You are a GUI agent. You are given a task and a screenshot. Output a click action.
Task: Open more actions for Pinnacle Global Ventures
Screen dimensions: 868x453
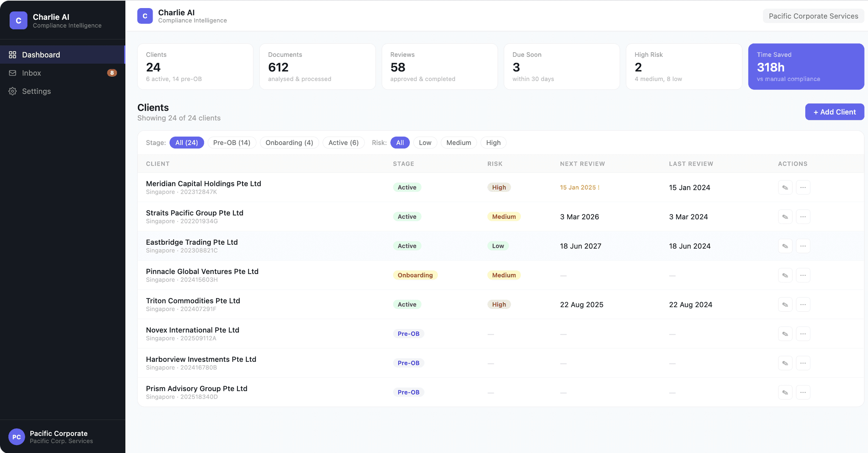pyautogui.click(x=803, y=275)
